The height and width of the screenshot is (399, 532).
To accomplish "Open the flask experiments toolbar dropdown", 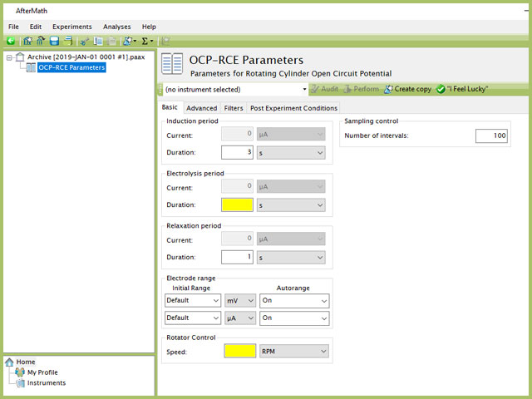I will (130, 41).
